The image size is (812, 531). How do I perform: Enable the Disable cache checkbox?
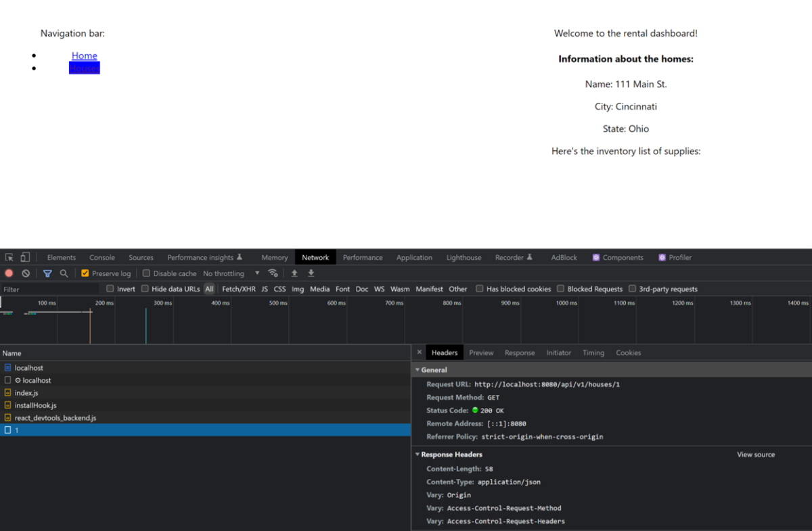pos(146,273)
